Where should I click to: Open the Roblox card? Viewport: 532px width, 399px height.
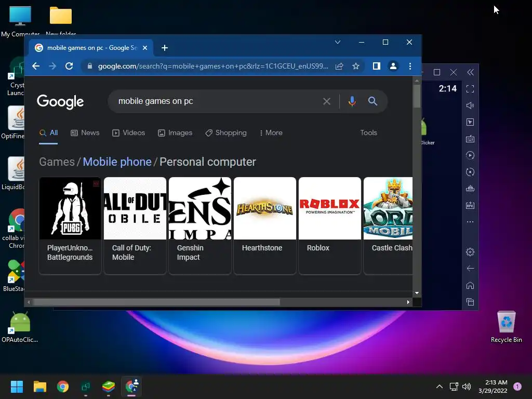click(x=330, y=225)
